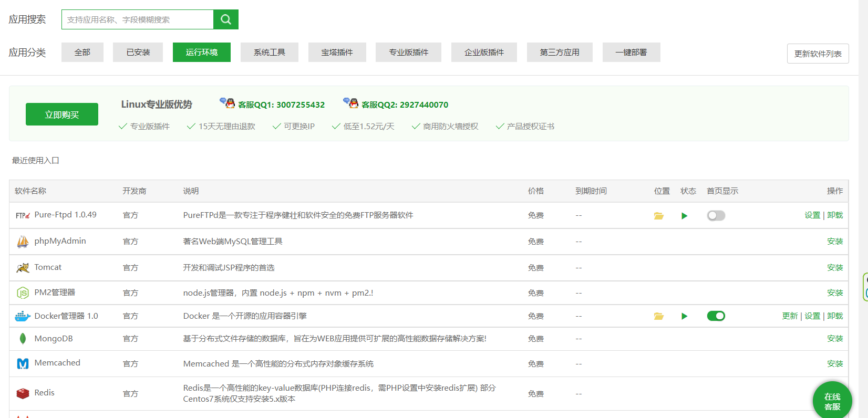Click the Memcached M icon
The image size is (868, 418).
[23, 363]
